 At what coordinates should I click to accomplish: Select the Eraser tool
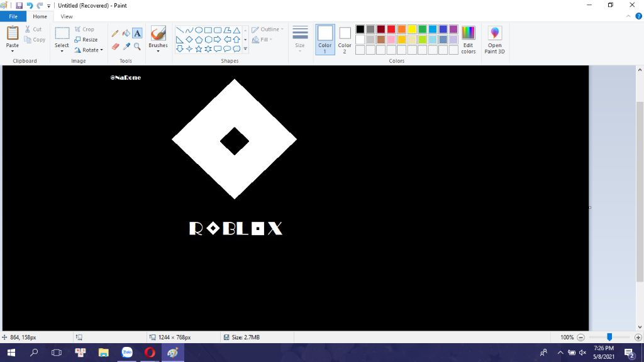(115, 47)
